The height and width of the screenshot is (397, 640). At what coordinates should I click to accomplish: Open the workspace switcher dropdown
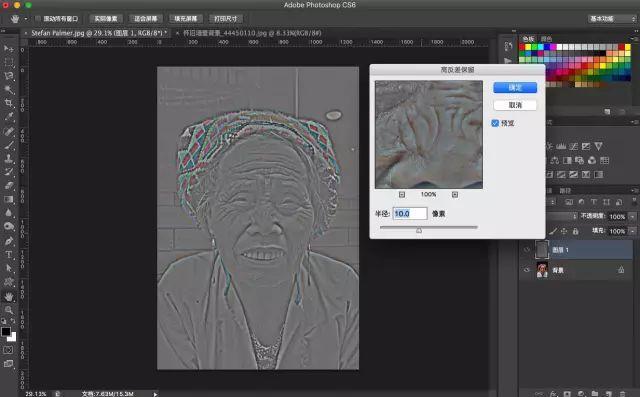[x=612, y=19]
